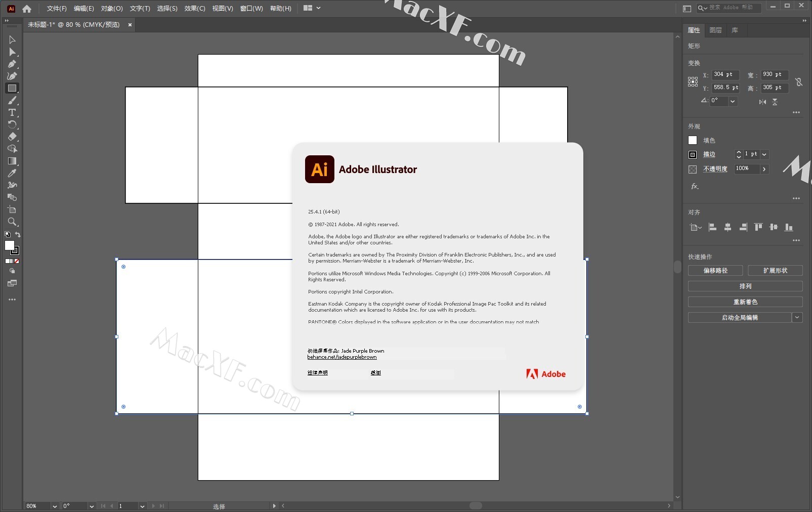Screen dimensions: 812x512
Task: Set the transform reference point grid
Action: [x=693, y=81]
